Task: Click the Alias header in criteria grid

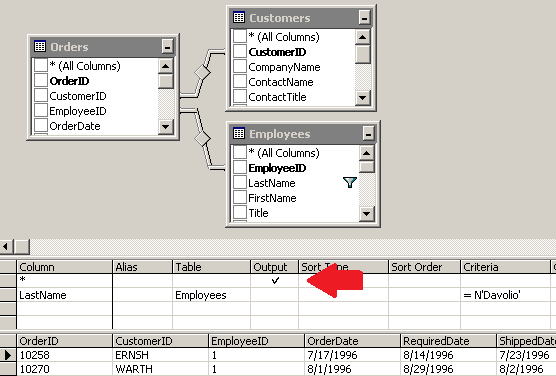Action: (x=143, y=266)
